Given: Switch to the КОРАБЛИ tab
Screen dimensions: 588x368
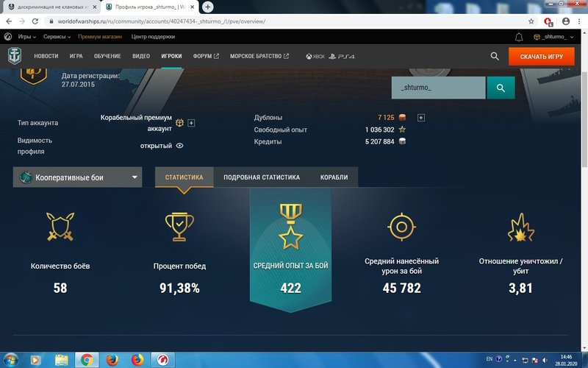Looking at the screenshot, I should [334, 177].
